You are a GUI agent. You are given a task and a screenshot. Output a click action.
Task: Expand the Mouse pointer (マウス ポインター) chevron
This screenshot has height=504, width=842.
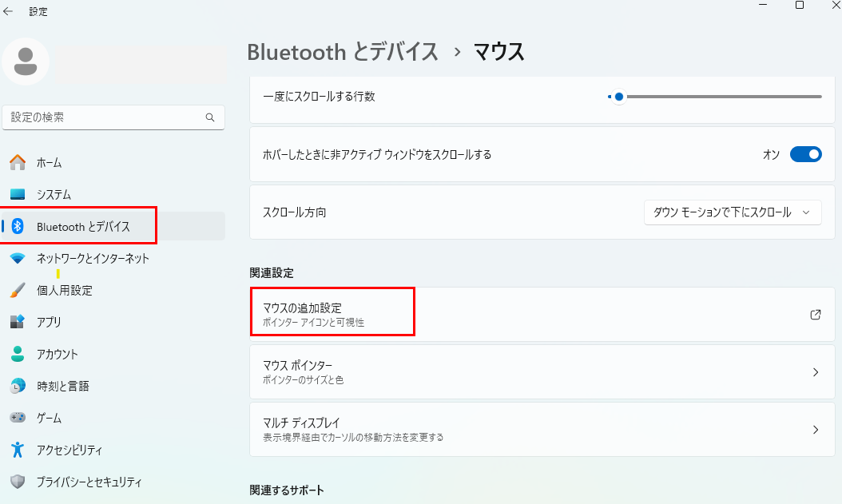click(x=815, y=372)
